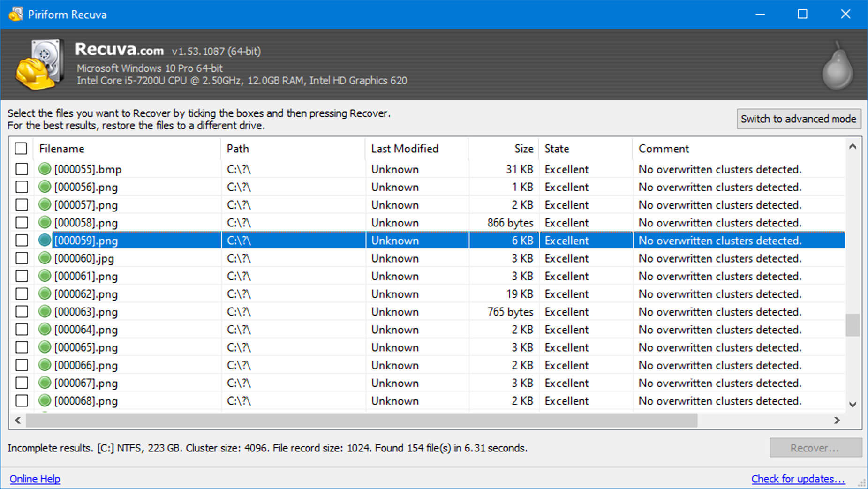Select file name [000065].png
Screen dimensions: 868x489
point(86,347)
